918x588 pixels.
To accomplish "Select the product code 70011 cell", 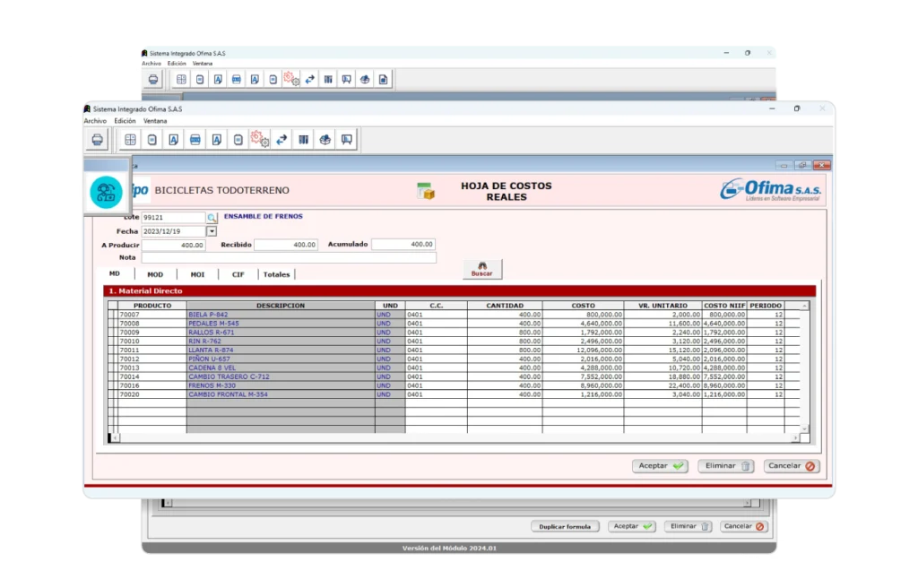I will [152, 350].
